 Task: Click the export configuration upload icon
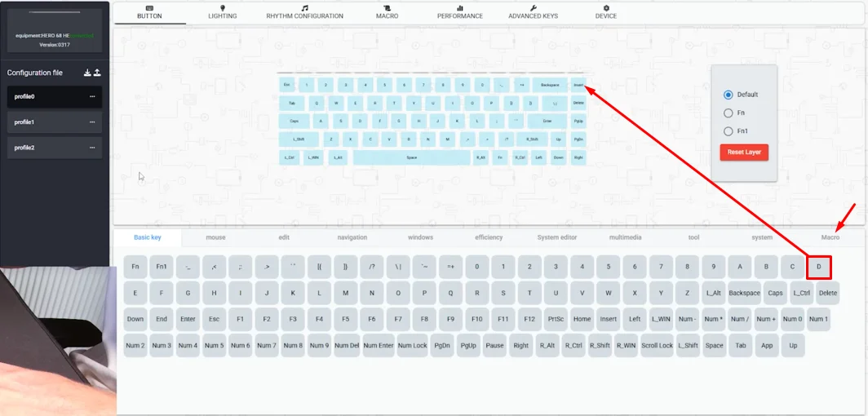click(x=97, y=73)
